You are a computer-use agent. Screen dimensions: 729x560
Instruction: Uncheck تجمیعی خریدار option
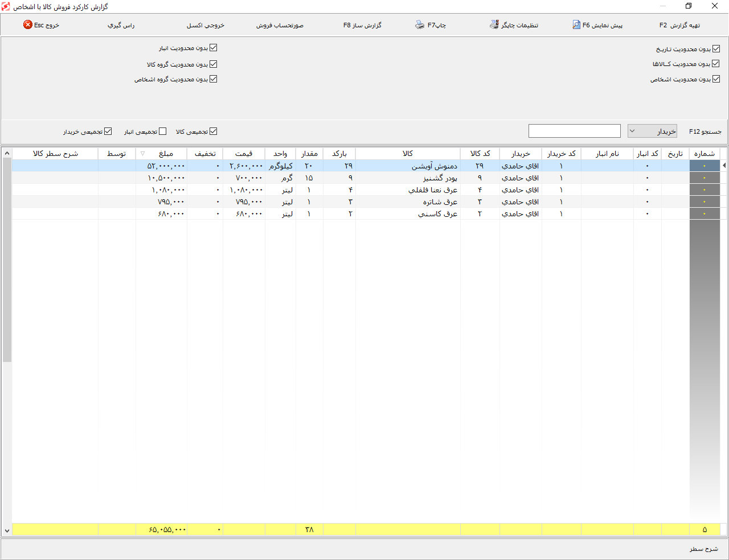tap(108, 131)
